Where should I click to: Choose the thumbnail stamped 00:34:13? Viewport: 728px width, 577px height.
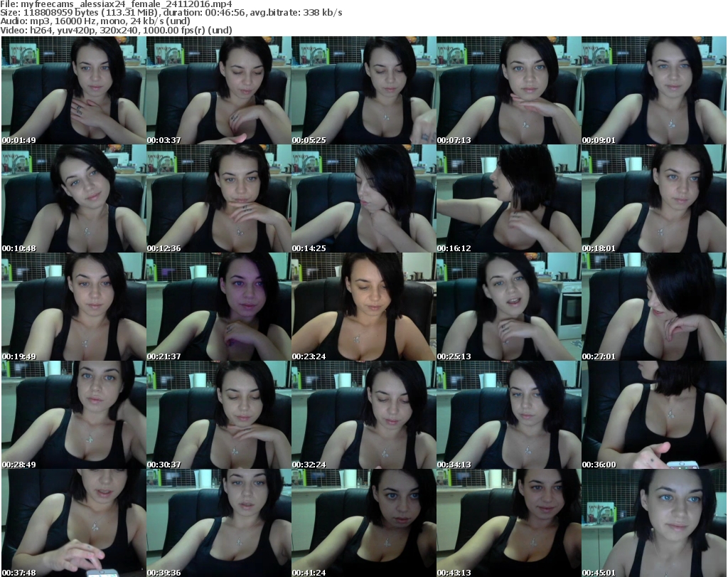[x=509, y=415]
